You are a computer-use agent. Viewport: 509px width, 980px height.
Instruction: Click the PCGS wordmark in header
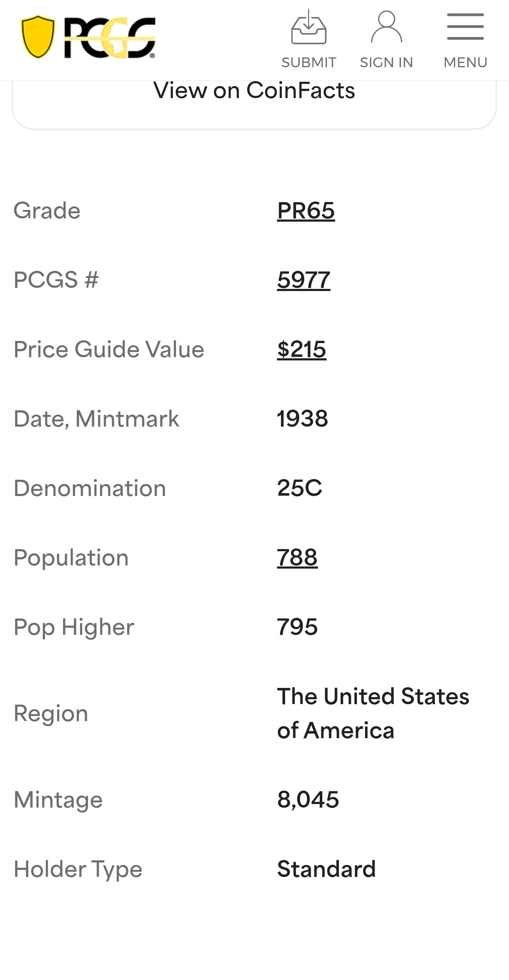[110, 38]
